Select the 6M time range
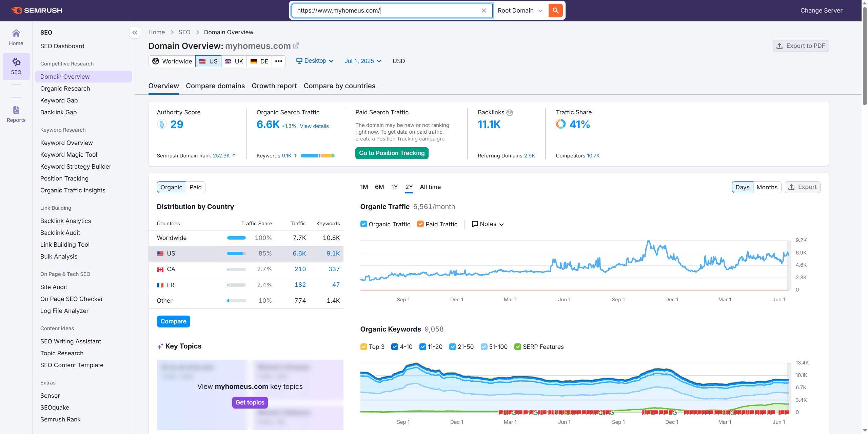Screen dimensions: 868x434 pyautogui.click(x=379, y=187)
